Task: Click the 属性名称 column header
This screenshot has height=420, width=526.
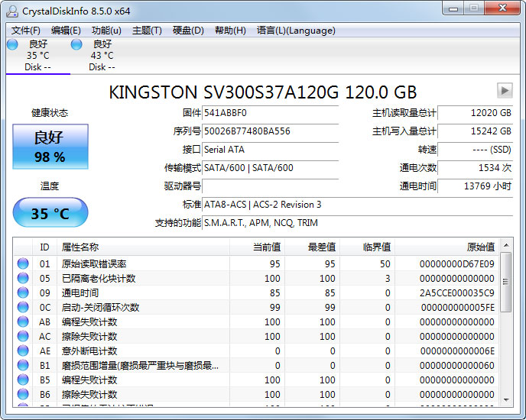Action: coord(143,247)
